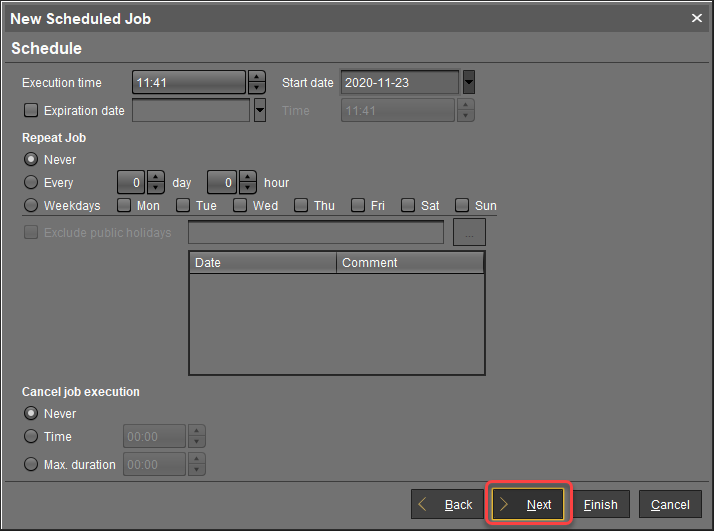
Task: Increment the day interval spinner
Action: [x=156, y=177]
